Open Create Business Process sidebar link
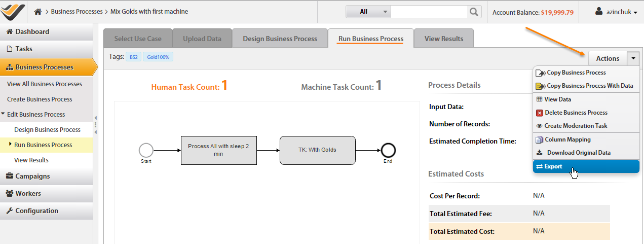This screenshot has height=244, width=644. 40,99
